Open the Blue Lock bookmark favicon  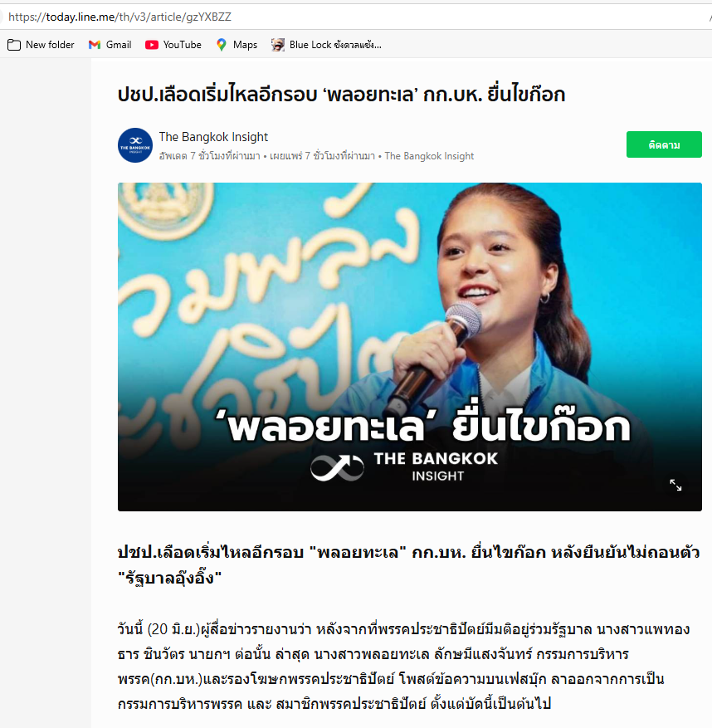277,45
